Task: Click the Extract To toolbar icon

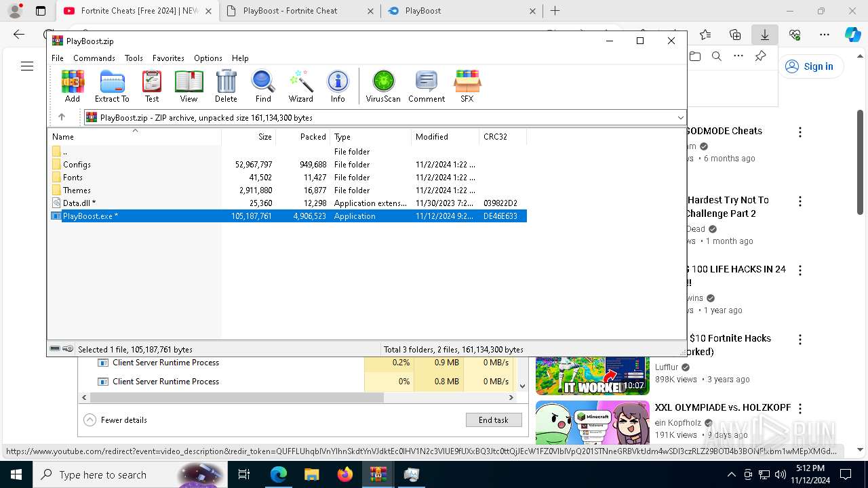Action: click(x=112, y=86)
